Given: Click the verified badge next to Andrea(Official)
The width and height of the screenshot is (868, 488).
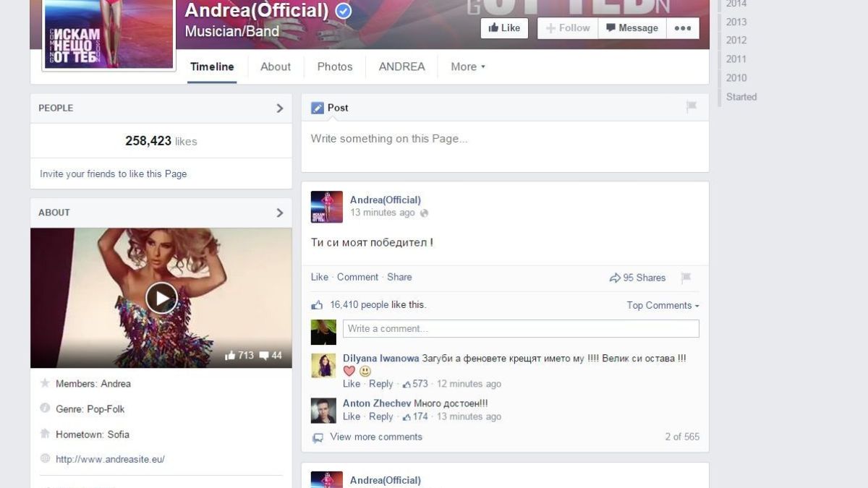Looking at the screenshot, I should (x=344, y=10).
